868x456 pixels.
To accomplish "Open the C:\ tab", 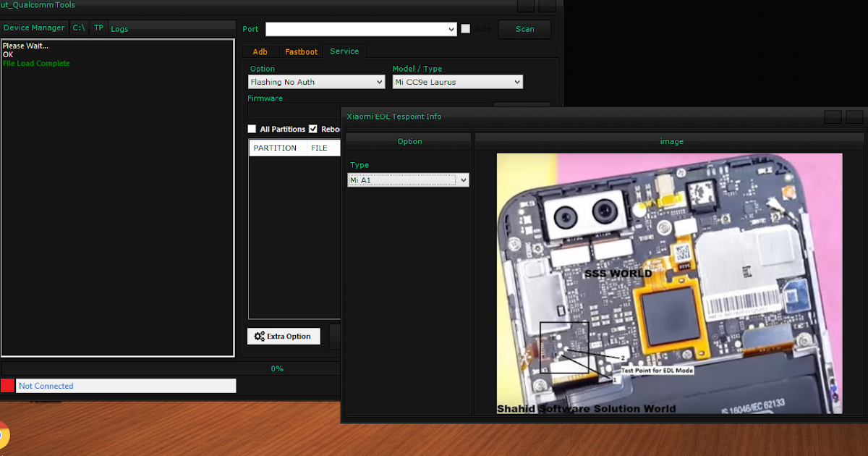I will pos(79,28).
